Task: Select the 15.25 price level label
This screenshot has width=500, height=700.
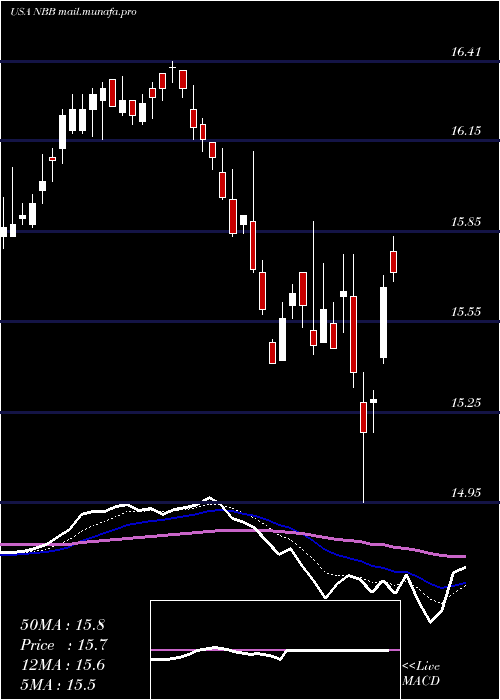Action: coord(466,403)
